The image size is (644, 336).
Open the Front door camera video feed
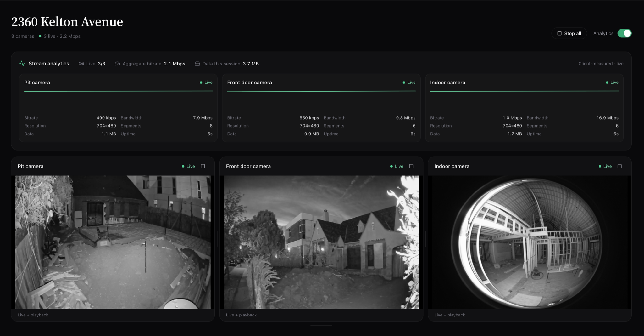[x=321, y=242]
